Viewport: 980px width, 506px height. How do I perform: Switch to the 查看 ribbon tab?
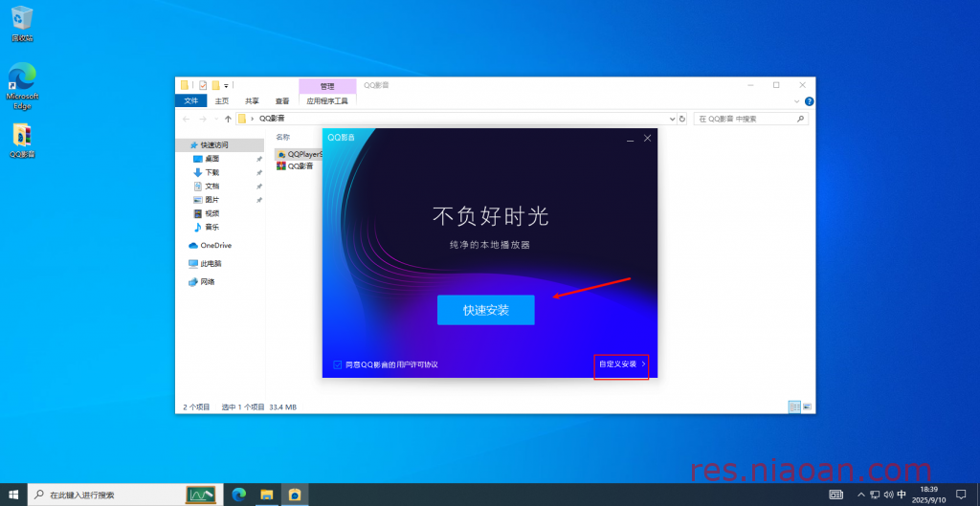coord(282,100)
